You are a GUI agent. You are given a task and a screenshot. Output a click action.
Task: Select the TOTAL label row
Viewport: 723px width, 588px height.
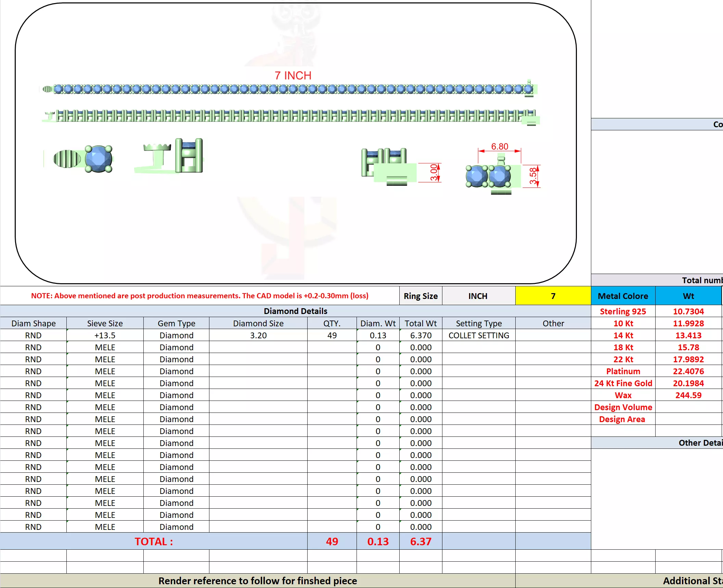(154, 541)
